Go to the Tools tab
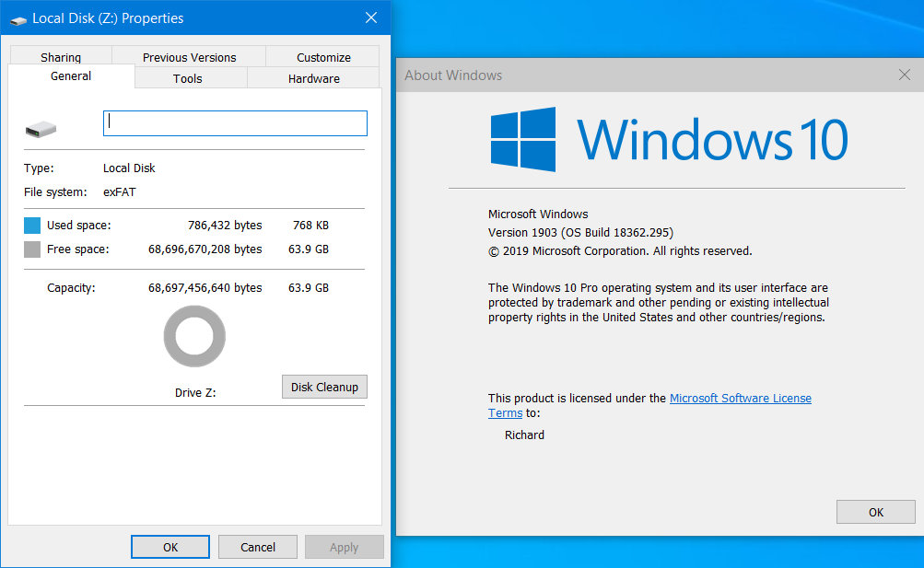 pyautogui.click(x=187, y=79)
